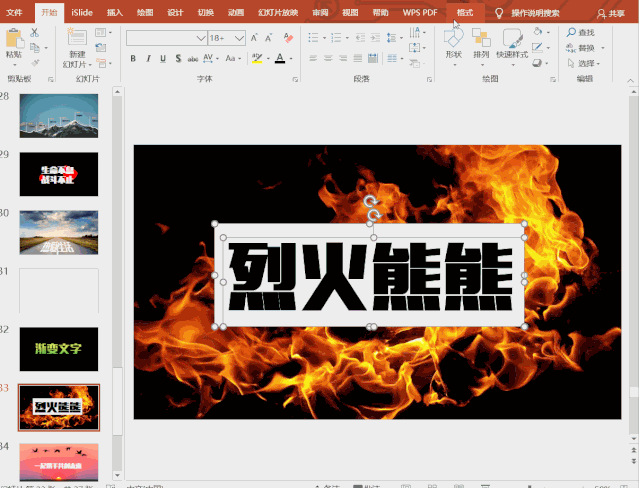639x488 pixels.
Task: Click the 操作说明搜索 search field
Action: point(535,13)
